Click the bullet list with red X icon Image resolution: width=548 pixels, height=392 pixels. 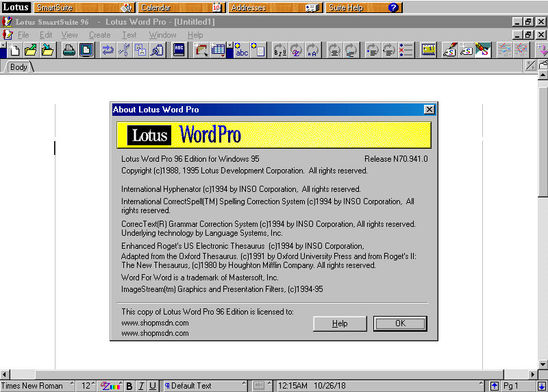point(406,50)
